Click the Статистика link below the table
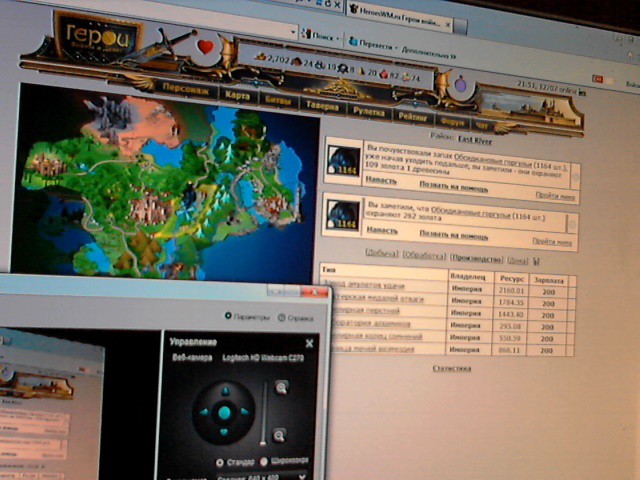This screenshot has height=480, width=640. 452,369
